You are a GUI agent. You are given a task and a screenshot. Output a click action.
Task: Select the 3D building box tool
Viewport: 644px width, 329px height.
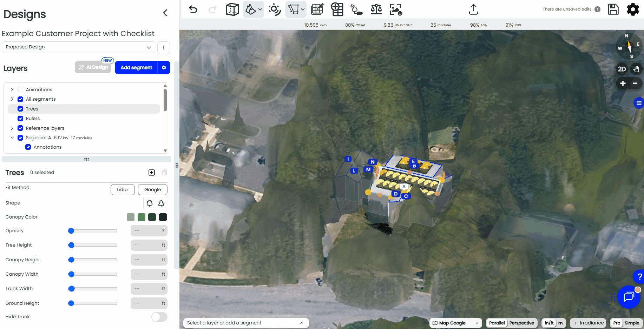[x=232, y=9]
